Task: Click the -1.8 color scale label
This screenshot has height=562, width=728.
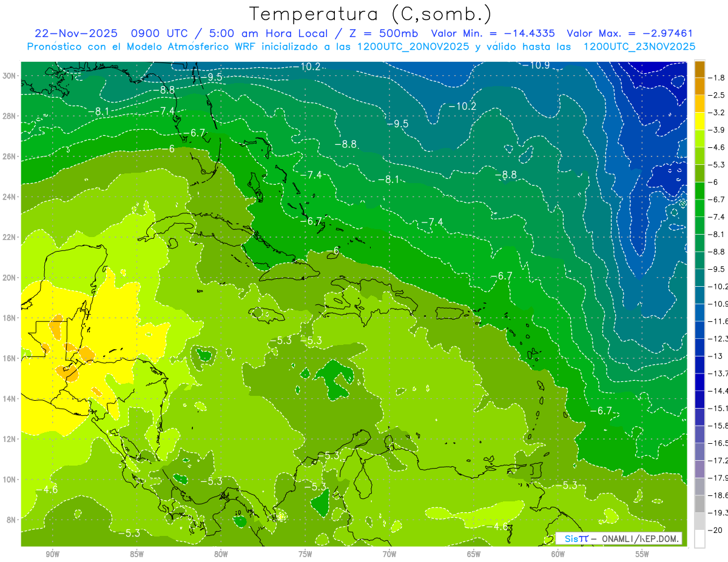Action: coord(716,78)
